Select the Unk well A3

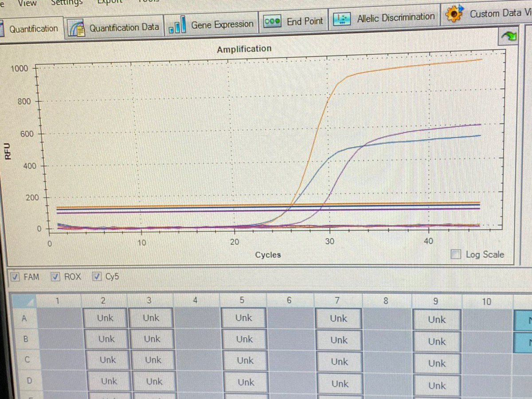151,318
